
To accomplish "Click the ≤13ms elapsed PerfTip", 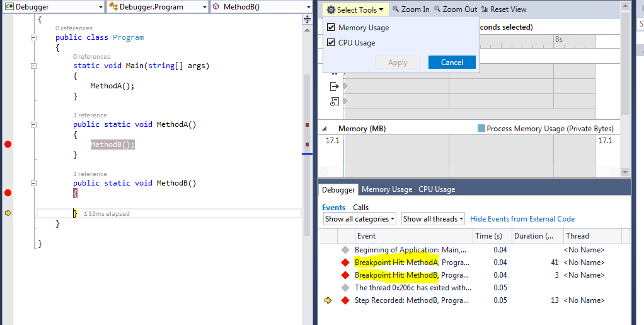I will click(106, 213).
